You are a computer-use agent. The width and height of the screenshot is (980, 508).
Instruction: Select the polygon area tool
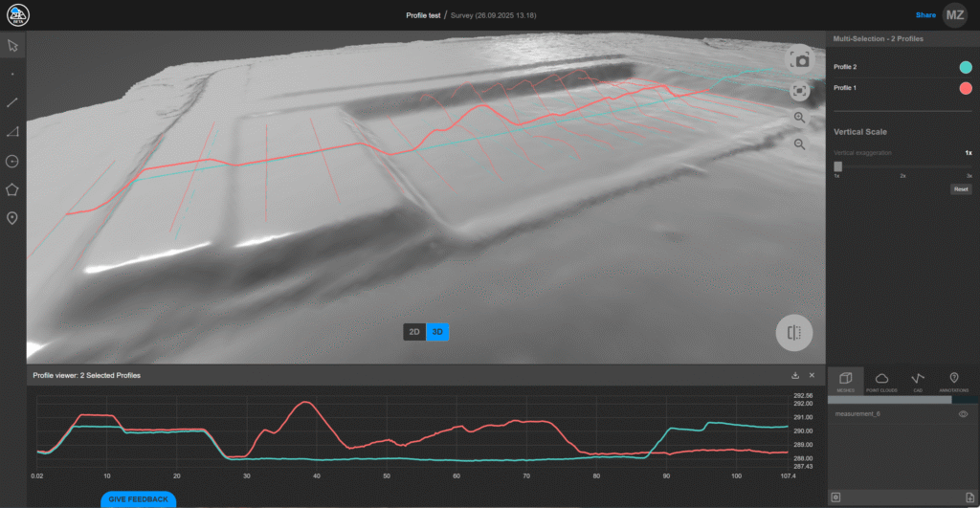(12, 189)
